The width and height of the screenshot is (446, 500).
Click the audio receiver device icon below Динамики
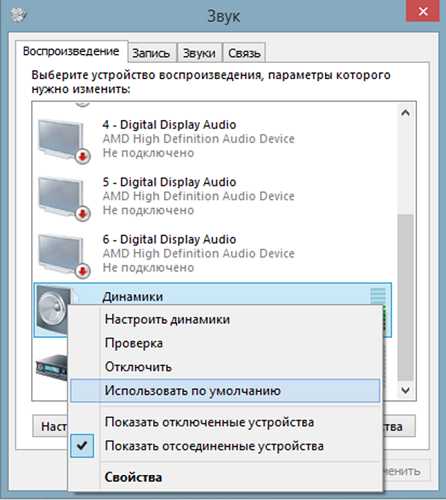click(52, 367)
